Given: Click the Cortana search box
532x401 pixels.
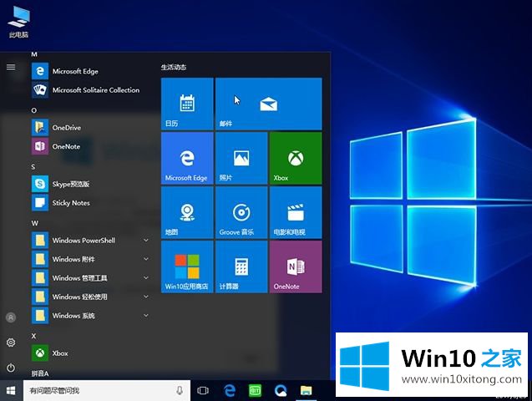Looking at the screenshot, I should click(100, 390).
